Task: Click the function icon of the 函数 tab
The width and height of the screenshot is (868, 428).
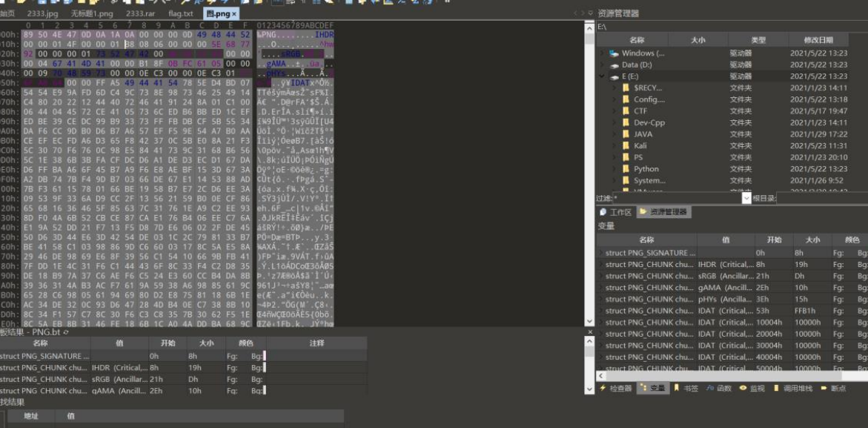Action: [x=709, y=388]
